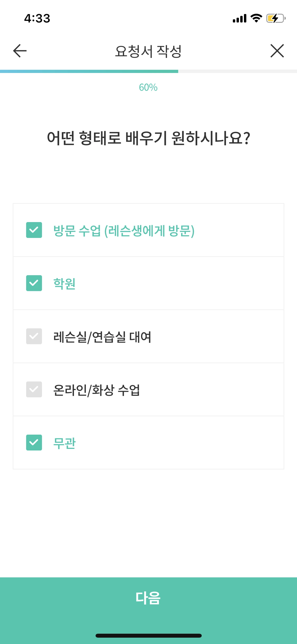Click the Wi-Fi icon in status bar

[255, 18]
